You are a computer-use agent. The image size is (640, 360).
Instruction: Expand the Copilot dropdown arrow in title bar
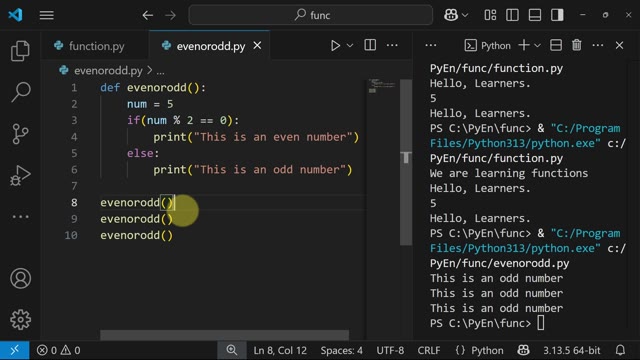(465, 16)
